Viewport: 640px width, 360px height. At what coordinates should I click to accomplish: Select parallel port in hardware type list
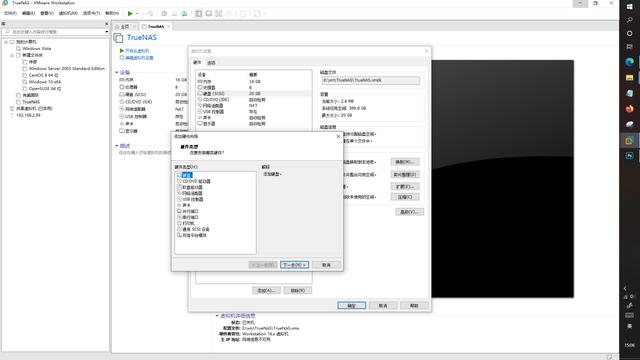pyautogui.click(x=188, y=211)
